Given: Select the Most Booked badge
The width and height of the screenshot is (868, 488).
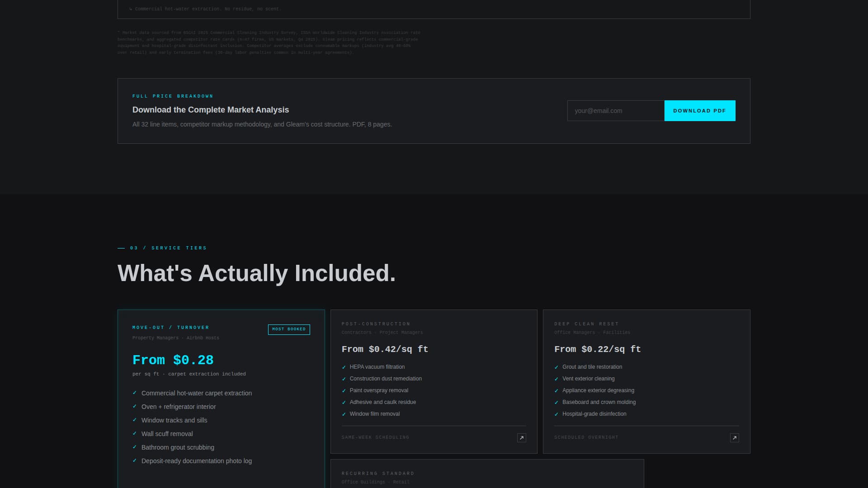Looking at the screenshot, I should [x=289, y=329].
